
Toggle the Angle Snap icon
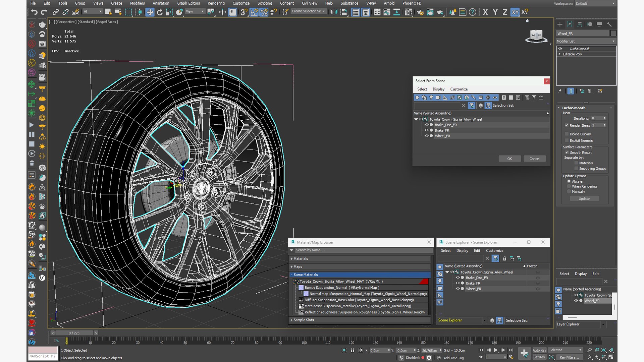point(254,12)
